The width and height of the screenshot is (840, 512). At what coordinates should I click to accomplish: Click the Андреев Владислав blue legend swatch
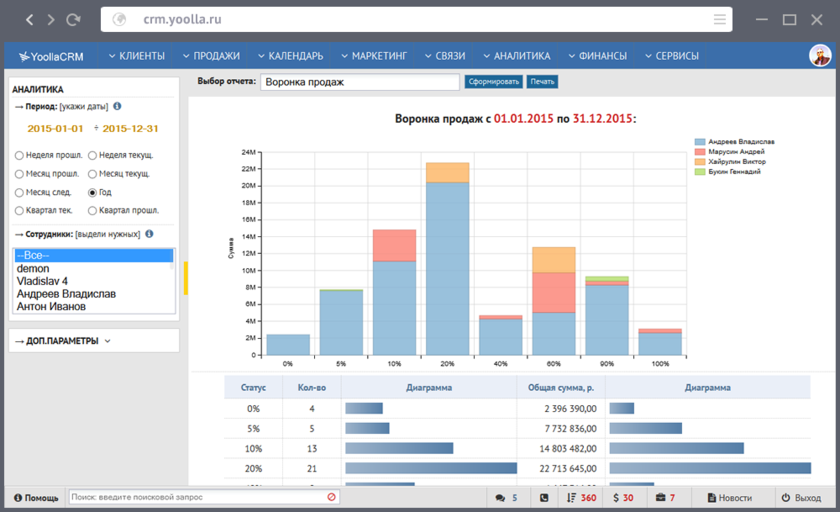pos(700,142)
